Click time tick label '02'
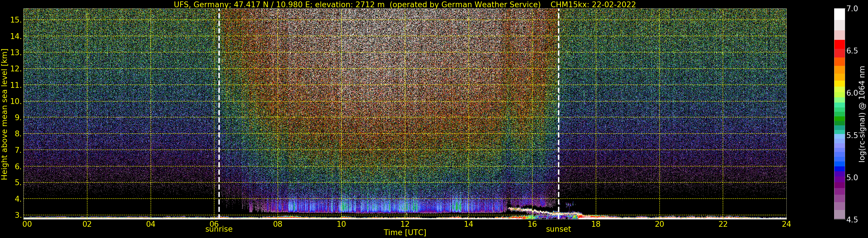This screenshot has width=868, height=238. point(87,224)
